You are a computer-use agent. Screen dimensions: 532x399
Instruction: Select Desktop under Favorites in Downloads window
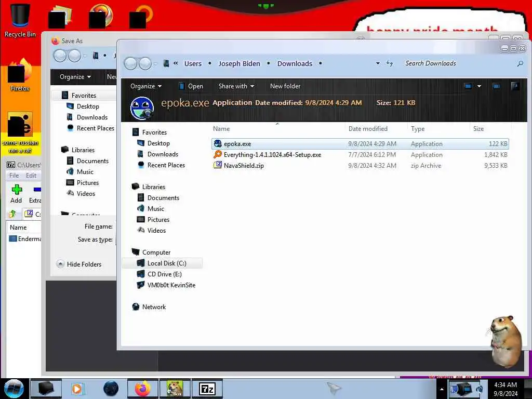click(x=158, y=143)
